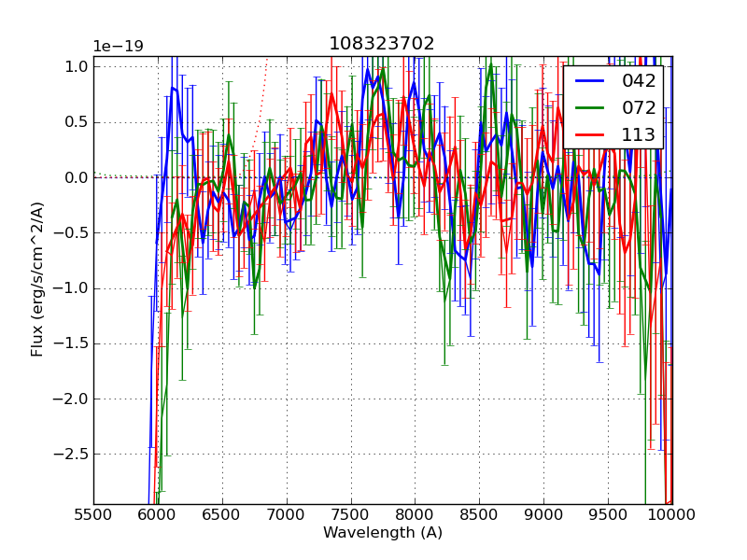Screen dimensions: 747x560
Task: Pick the 8500 x-axis tick label
Action: point(480,514)
